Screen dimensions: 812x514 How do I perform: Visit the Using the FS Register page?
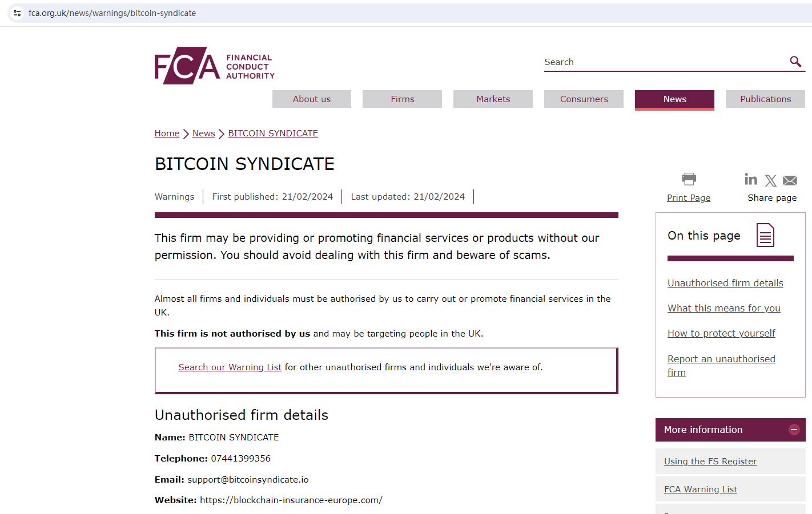(710, 461)
